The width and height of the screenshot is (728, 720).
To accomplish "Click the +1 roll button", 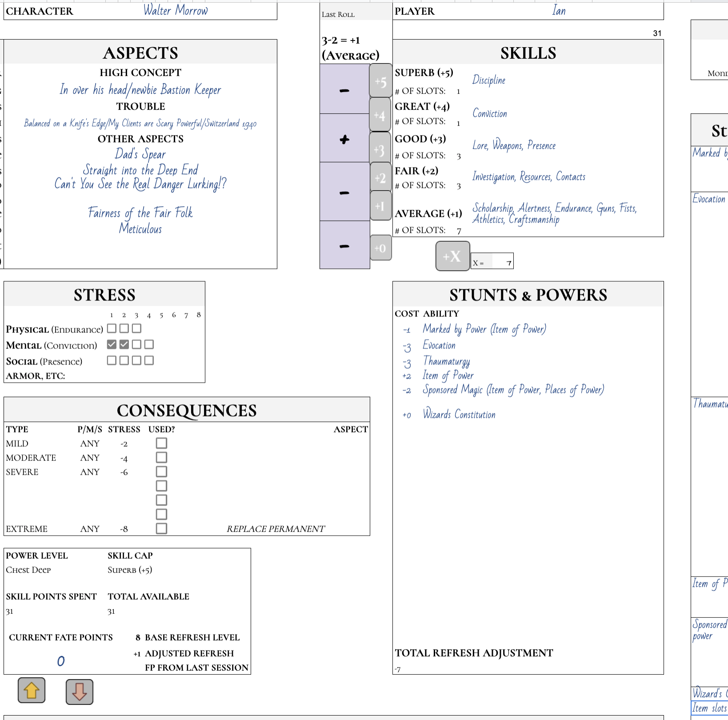I will [x=380, y=205].
